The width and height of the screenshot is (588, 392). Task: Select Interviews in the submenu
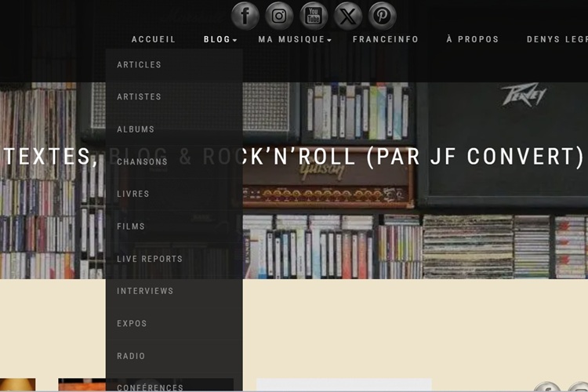174,291
